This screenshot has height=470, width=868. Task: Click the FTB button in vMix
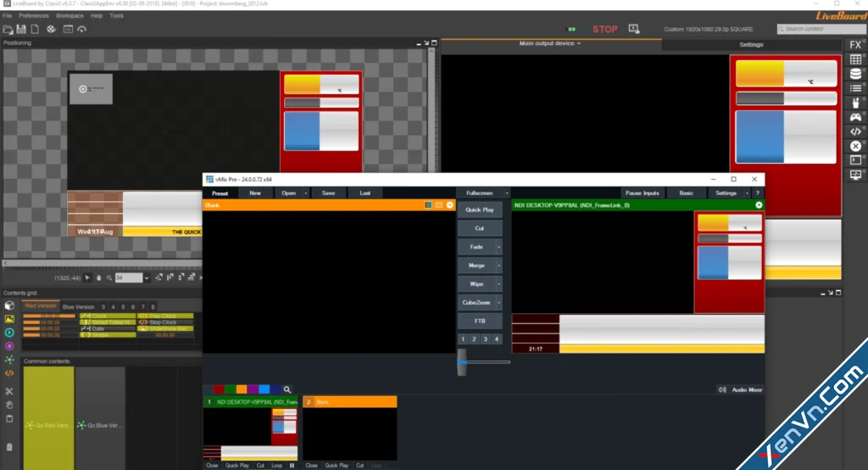point(480,321)
